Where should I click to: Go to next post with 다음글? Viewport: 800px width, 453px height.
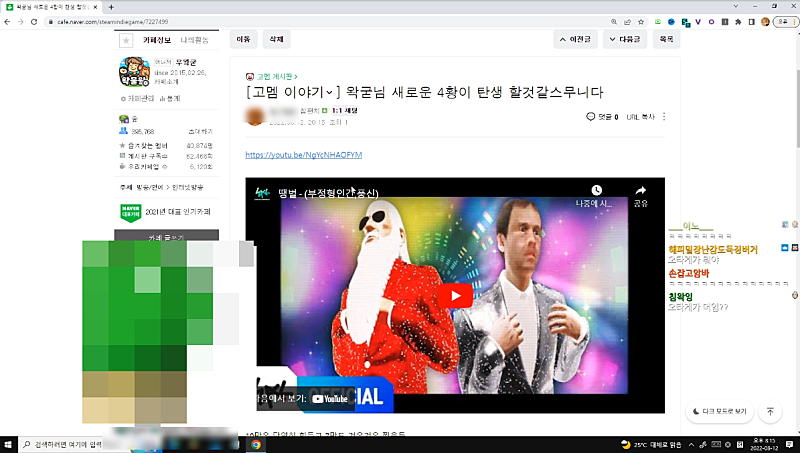click(x=624, y=39)
